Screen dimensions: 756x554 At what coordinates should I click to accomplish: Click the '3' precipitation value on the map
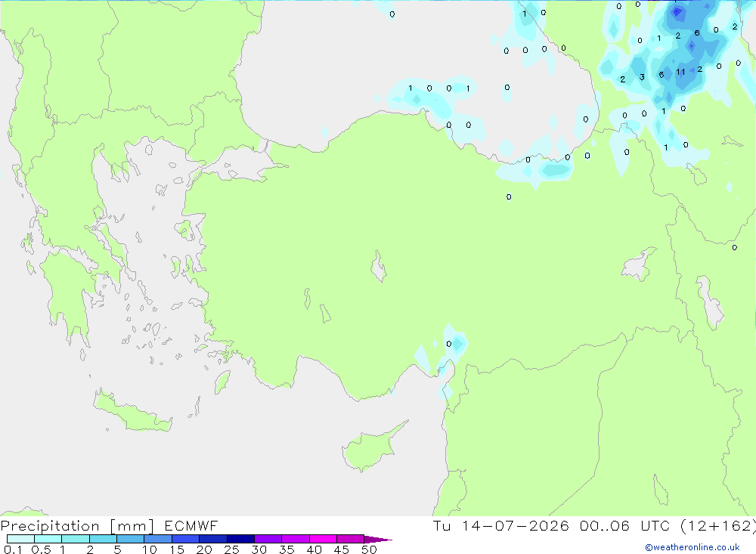[642, 77]
